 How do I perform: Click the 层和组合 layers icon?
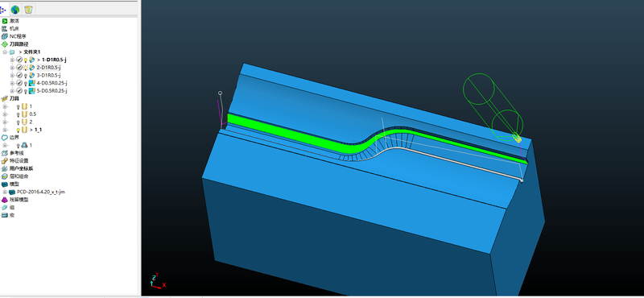point(5,176)
